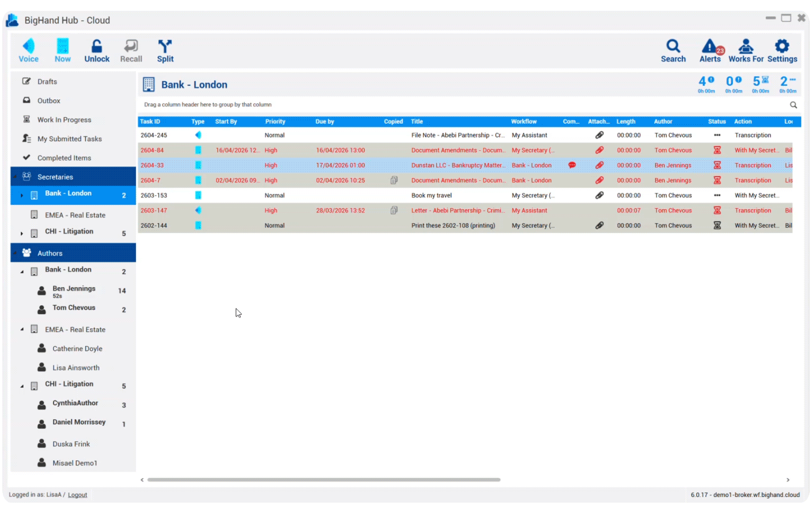
Task: Click the 4 overdue counter summary
Action: point(706,84)
